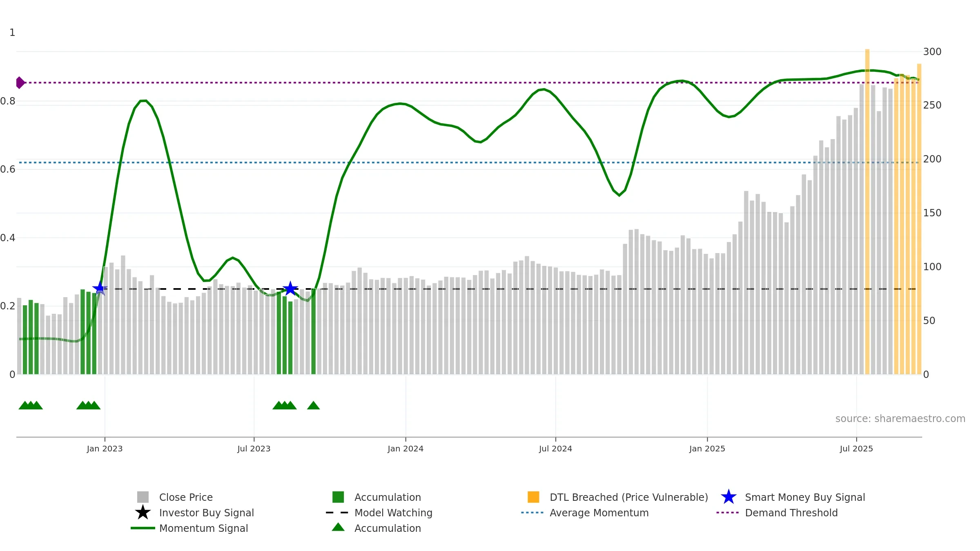The image size is (980, 551).
Task: Click the Jan 2024 axis label
Action: click(x=405, y=449)
